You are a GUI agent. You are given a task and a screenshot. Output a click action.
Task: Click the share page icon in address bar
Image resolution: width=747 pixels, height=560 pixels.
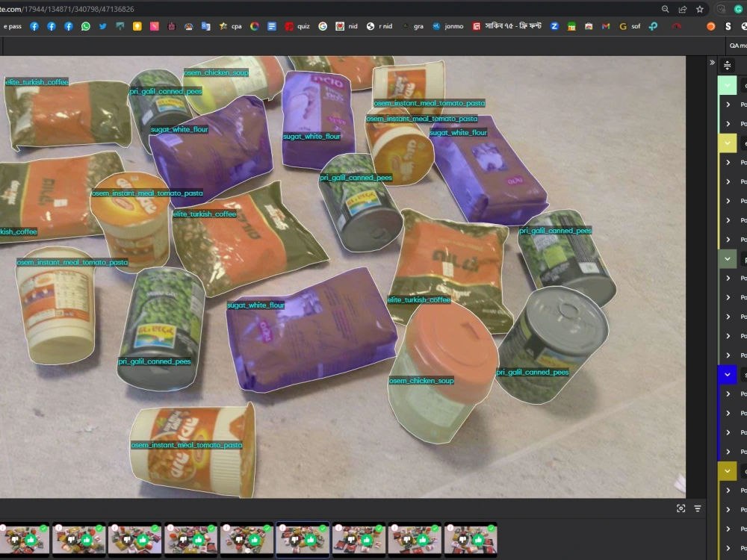(x=682, y=9)
